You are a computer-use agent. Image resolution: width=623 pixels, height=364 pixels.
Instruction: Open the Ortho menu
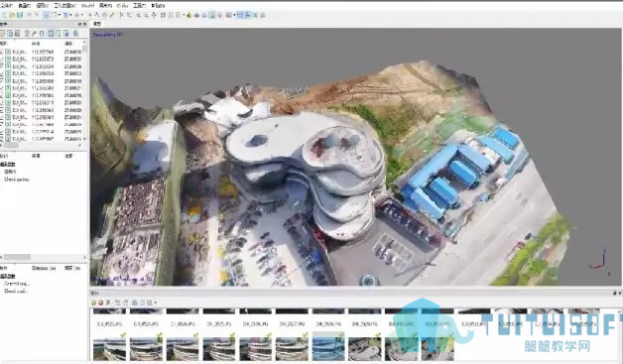[122, 6]
